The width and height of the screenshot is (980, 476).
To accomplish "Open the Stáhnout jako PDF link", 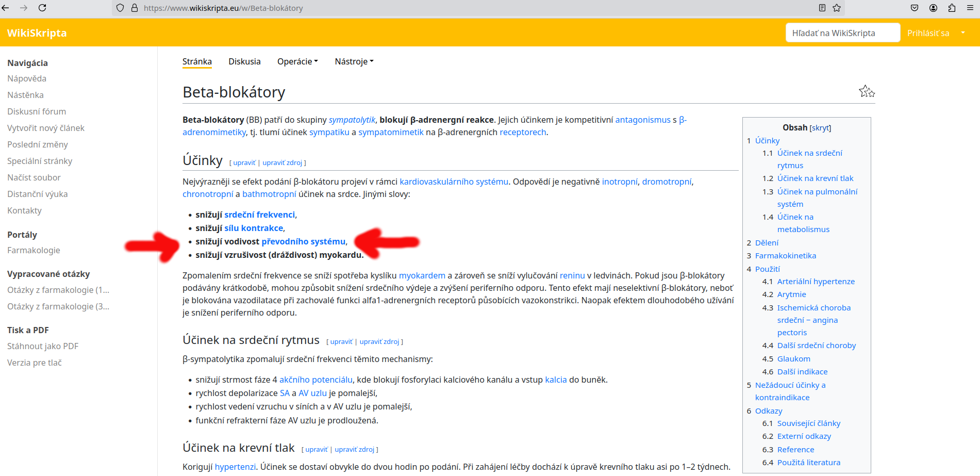I will [43, 346].
